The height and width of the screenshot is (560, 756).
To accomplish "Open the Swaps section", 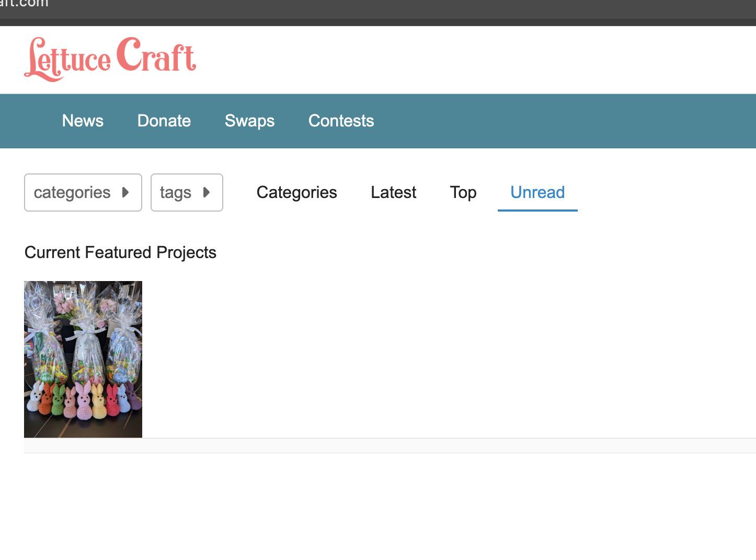I will (249, 121).
